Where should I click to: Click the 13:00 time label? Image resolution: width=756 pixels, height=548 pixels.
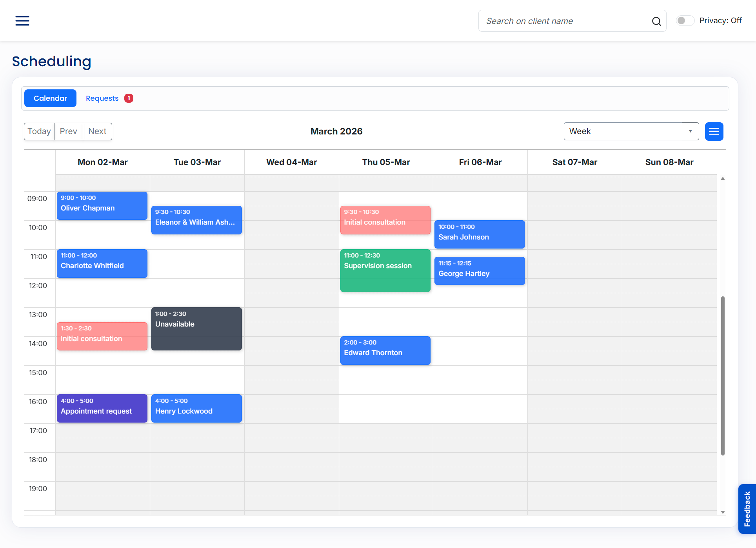(x=38, y=315)
